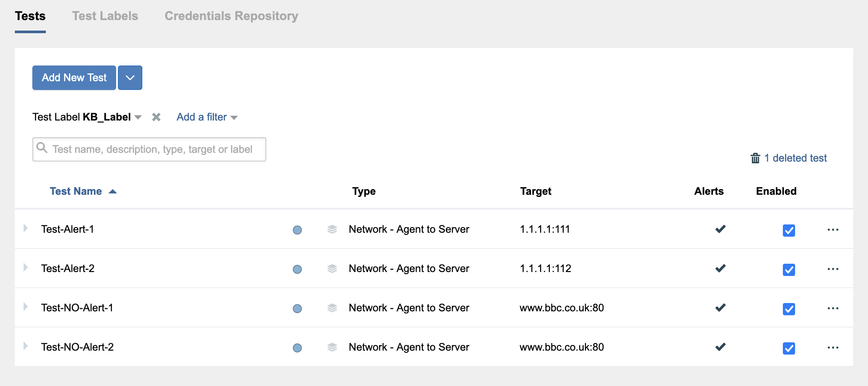Remove the KB_Label filter with the X
868x386 pixels.
[156, 117]
